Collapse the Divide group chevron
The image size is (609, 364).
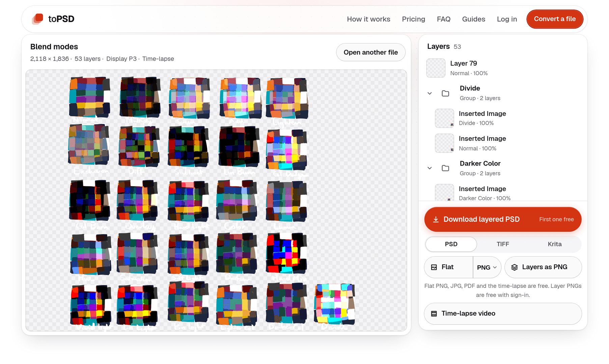pos(430,93)
